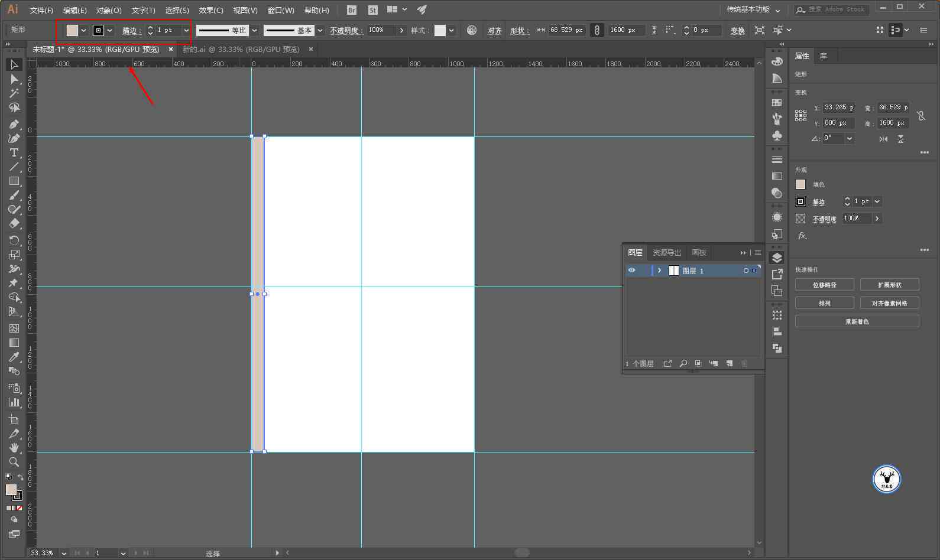940x560 pixels.
Task: Open workspace switcher 传统基本功能
Action: click(x=754, y=9)
